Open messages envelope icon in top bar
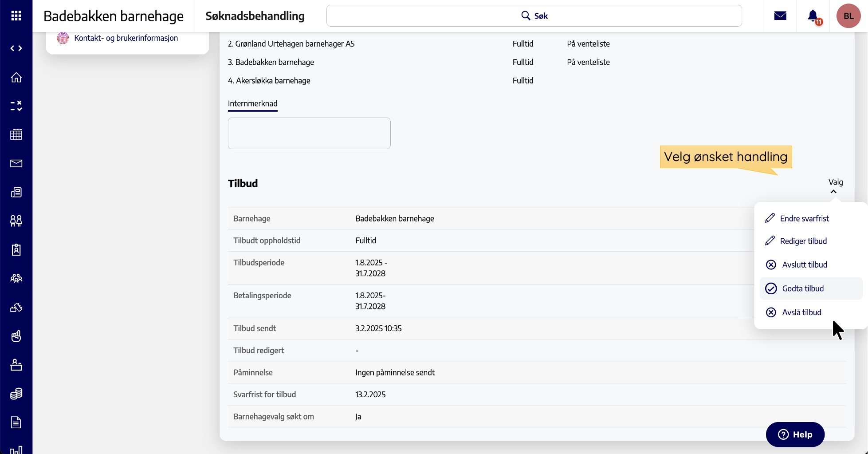 (x=780, y=16)
